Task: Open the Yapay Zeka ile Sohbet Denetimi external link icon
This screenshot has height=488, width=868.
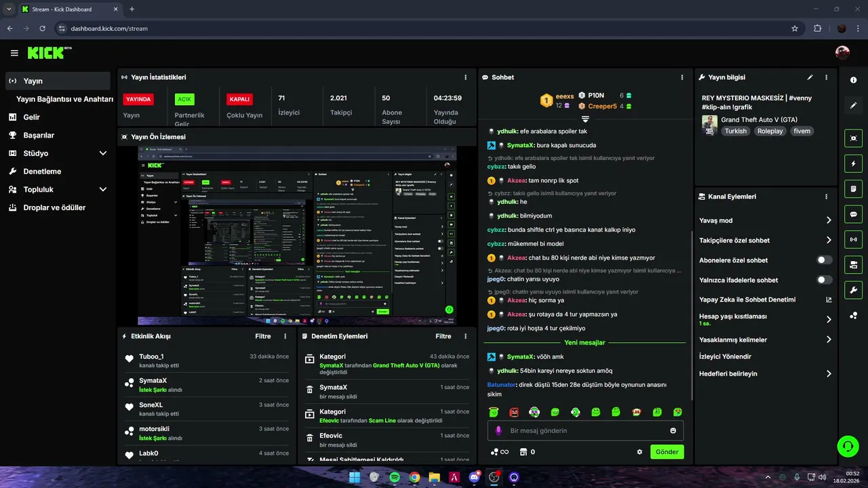Action: [x=829, y=300]
